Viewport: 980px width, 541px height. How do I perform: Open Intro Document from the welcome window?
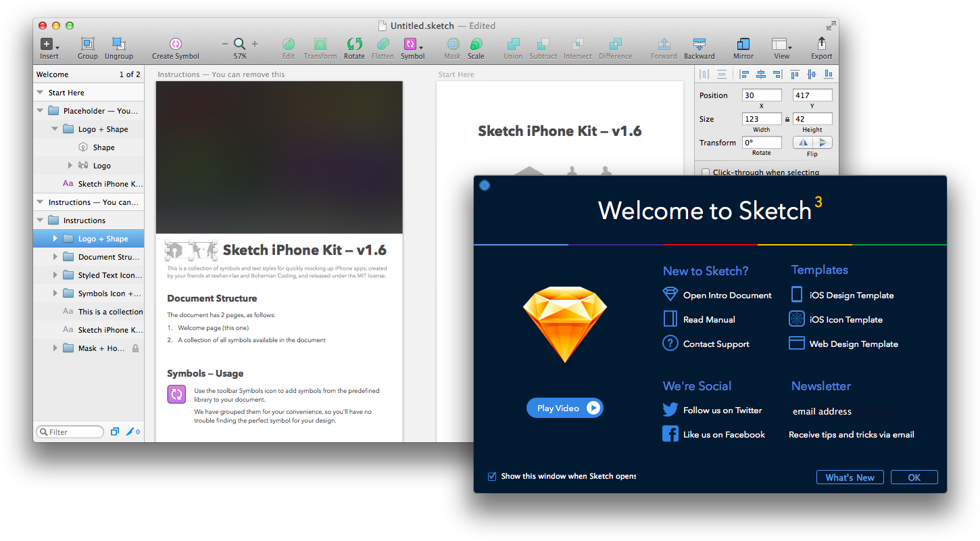pyautogui.click(x=718, y=295)
